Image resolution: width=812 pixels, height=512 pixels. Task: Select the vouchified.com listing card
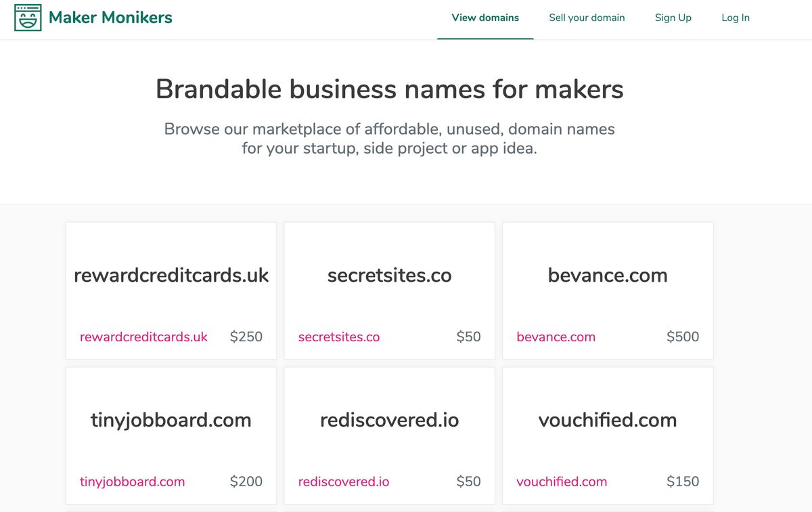tap(607, 421)
